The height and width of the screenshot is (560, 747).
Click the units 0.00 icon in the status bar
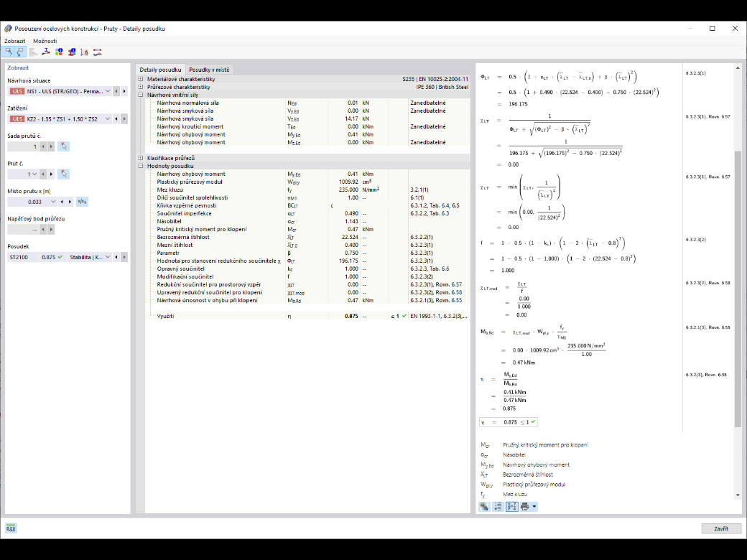click(11, 528)
